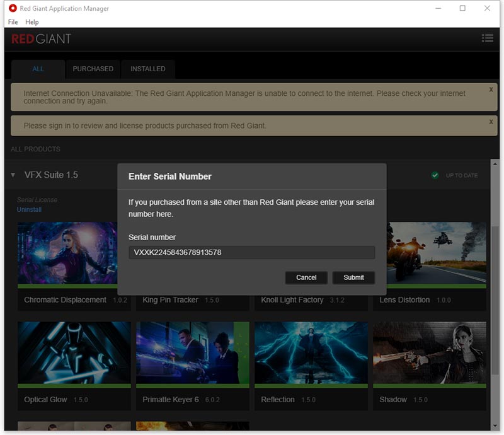This screenshot has height=435, width=504.
Task: Switch to the INSTALLED tab
Action: coord(148,69)
